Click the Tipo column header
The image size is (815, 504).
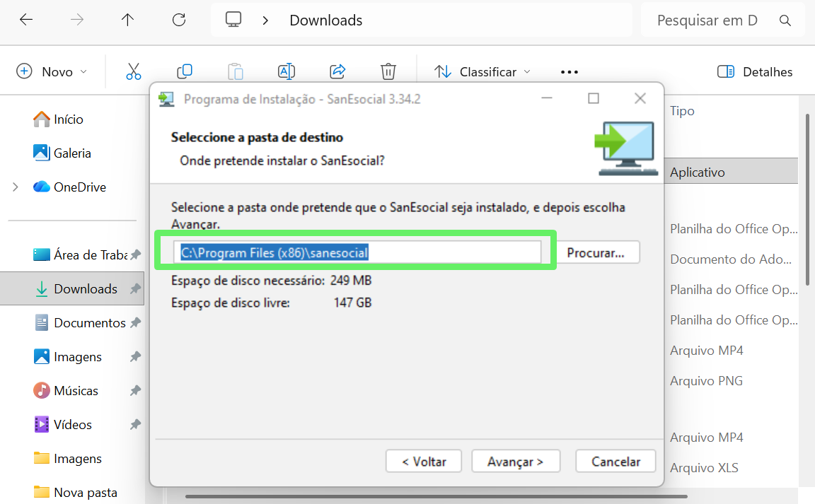coord(682,111)
